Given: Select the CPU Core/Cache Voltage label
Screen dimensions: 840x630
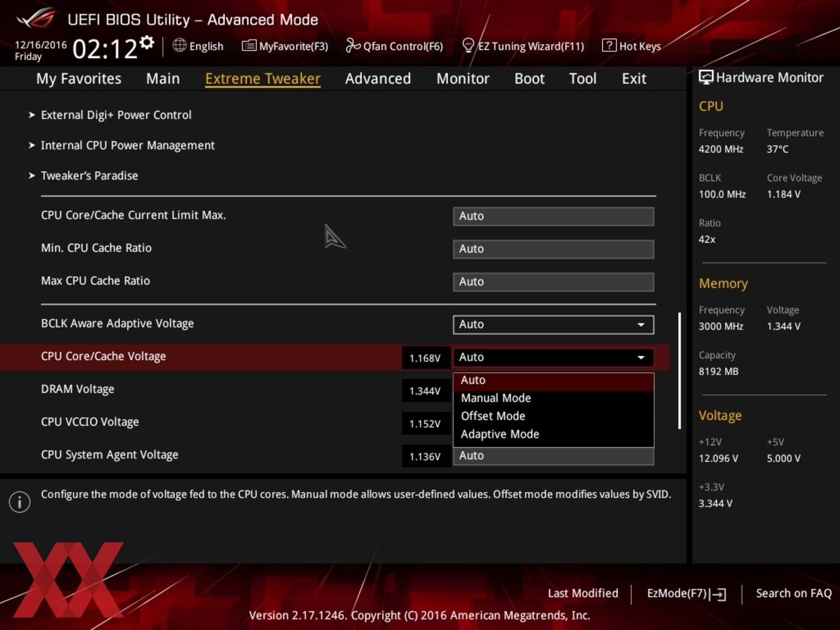Looking at the screenshot, I should (x=104, y=356).
